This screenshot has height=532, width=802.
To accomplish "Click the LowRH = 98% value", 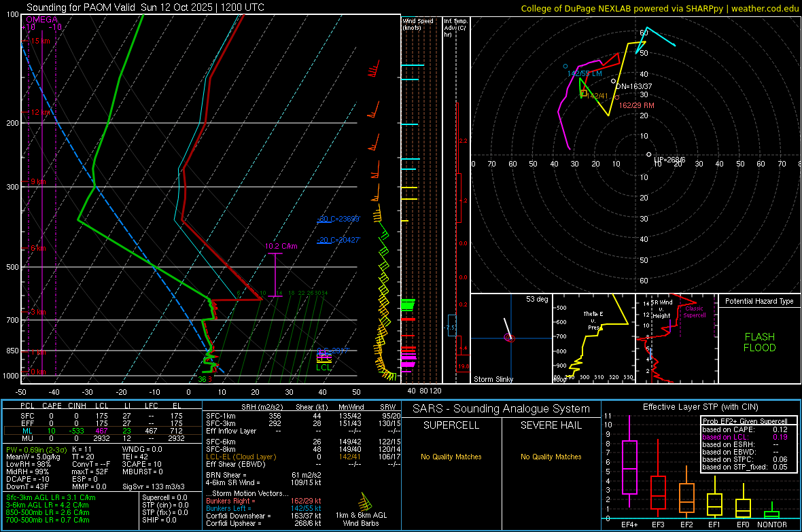I will tap(28, 465).
